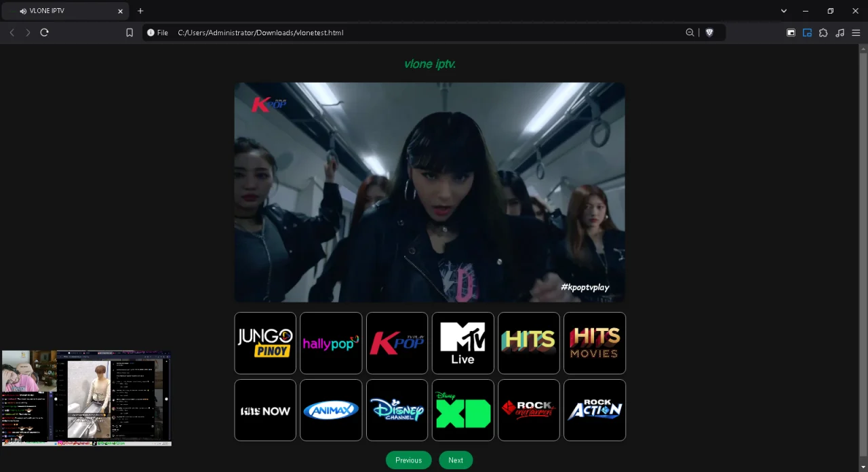Select the Animax channel

(331, 410)
